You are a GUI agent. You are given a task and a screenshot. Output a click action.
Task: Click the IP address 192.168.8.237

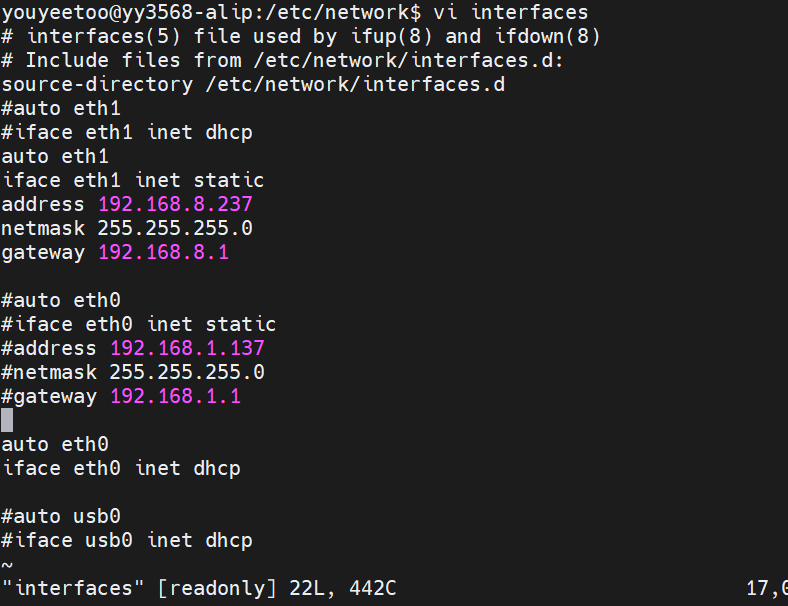point(175,204)
